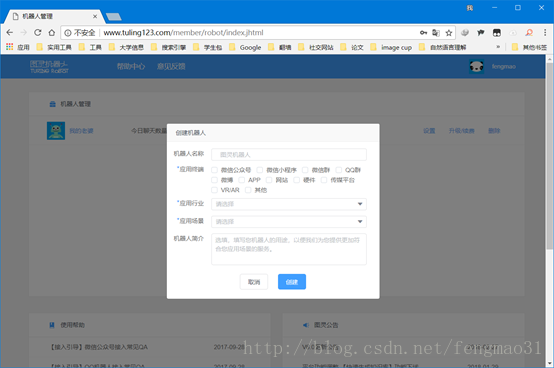Click the 机器人简介 text area

pyautogui.click(x=289, y=249)
